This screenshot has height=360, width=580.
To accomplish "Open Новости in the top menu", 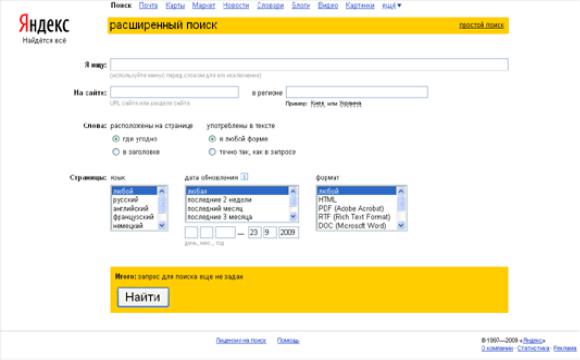I will [236, 6].
